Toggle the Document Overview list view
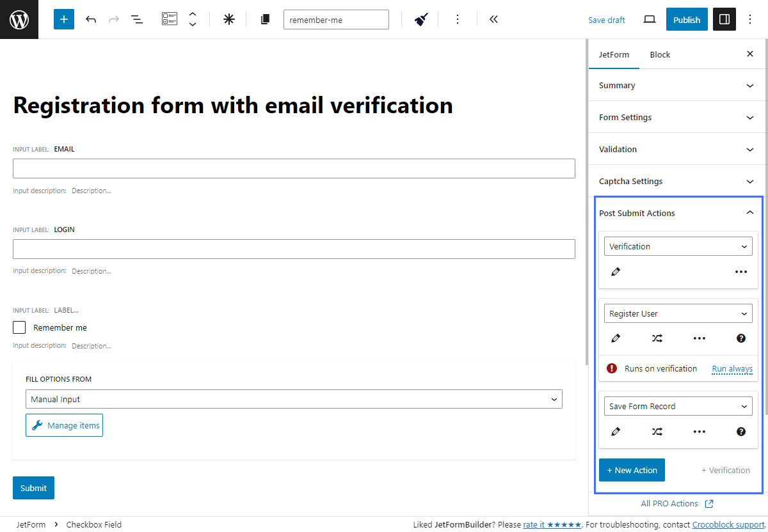This screenshot has height=532, width=768. coord(136,19)
